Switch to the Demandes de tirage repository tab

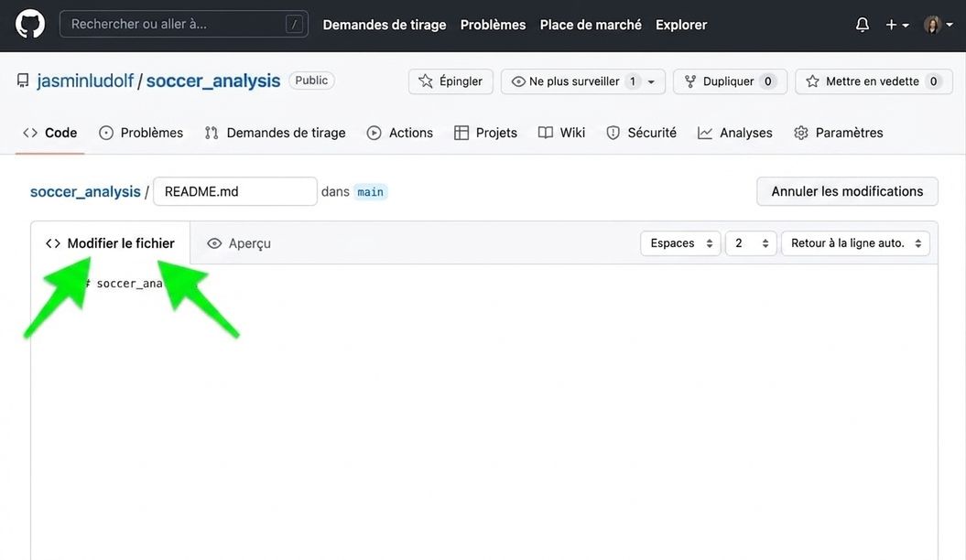[275, 133]
